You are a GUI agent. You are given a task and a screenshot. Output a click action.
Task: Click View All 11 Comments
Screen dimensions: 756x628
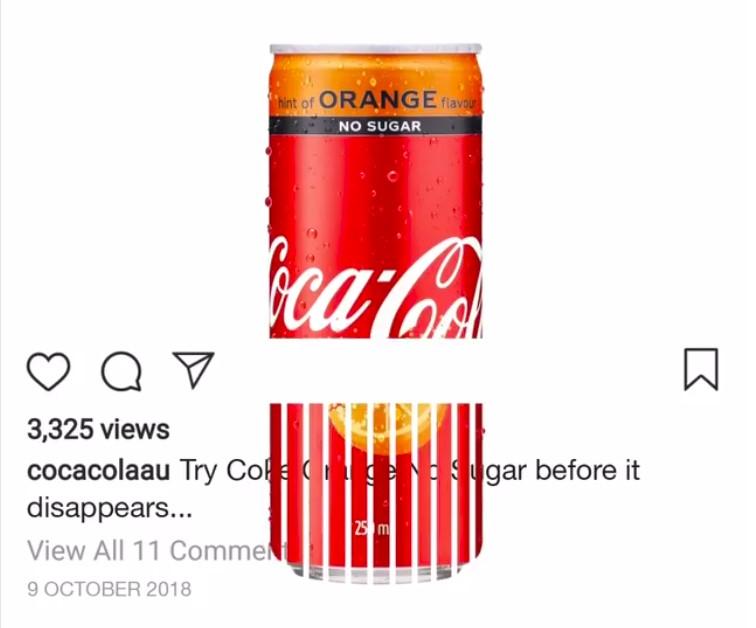158,550
